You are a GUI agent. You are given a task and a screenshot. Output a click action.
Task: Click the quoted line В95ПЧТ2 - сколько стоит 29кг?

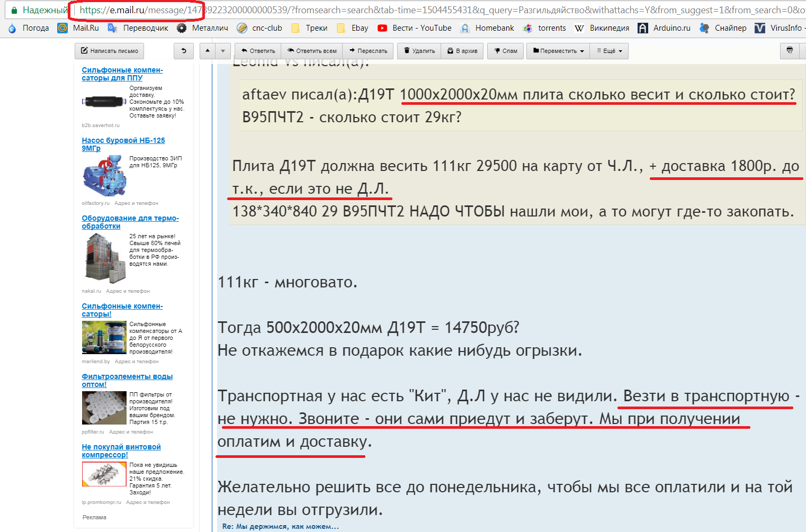352,117
